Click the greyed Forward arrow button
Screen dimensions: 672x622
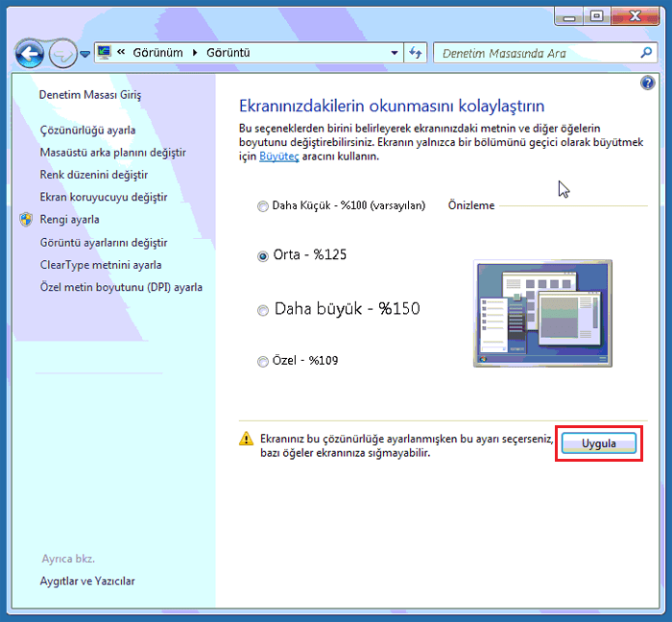point(63,54)
